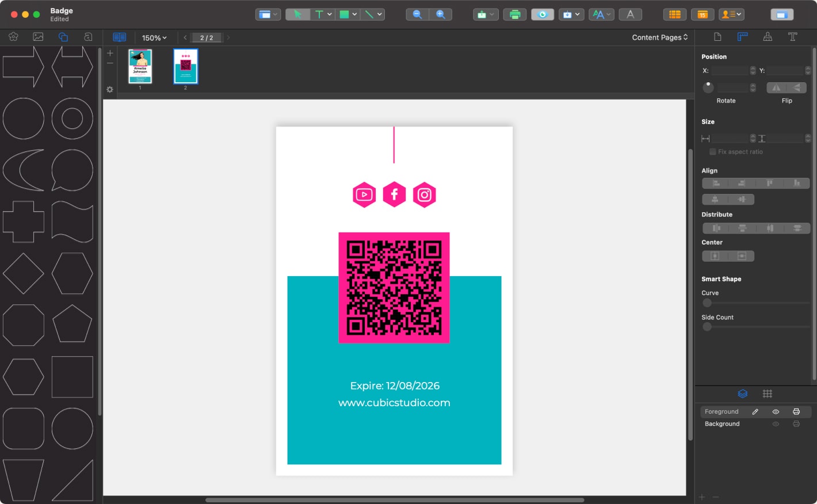The width and height of the screenshot is (817, 504).
Task: Open the clipart flower library tab
Action: [x=13, y=37]
